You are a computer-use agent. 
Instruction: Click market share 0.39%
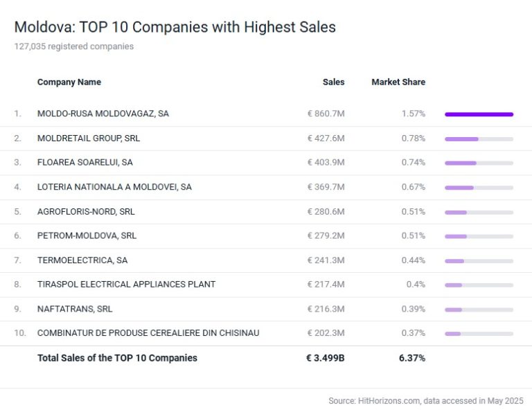click(414, 309)
